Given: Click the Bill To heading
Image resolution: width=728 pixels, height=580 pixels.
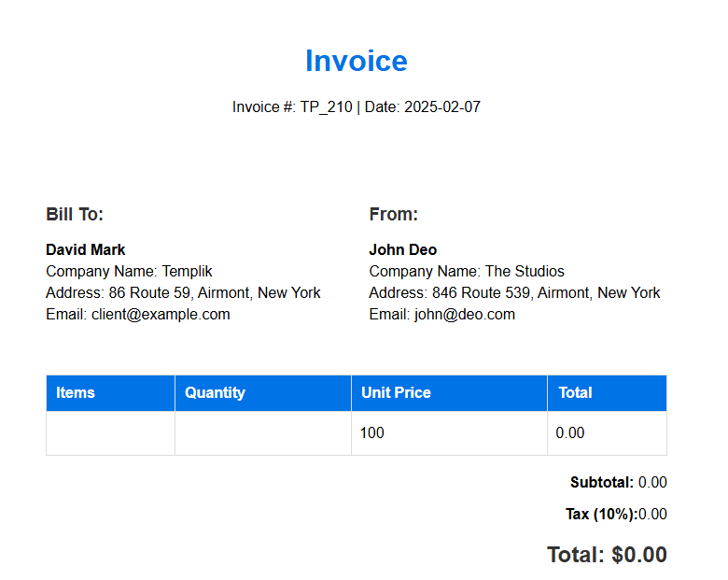Looking at the screenshot, I should 75,215.
